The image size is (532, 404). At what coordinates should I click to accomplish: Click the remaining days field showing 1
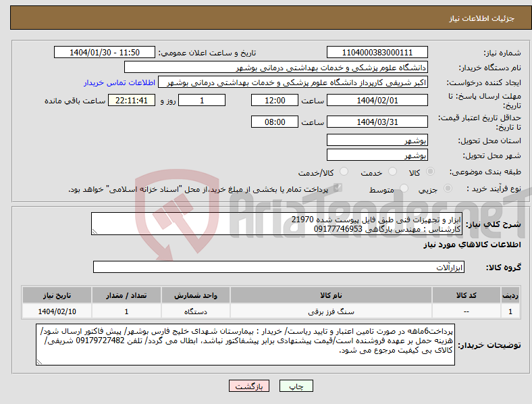[x=202, y=101]
